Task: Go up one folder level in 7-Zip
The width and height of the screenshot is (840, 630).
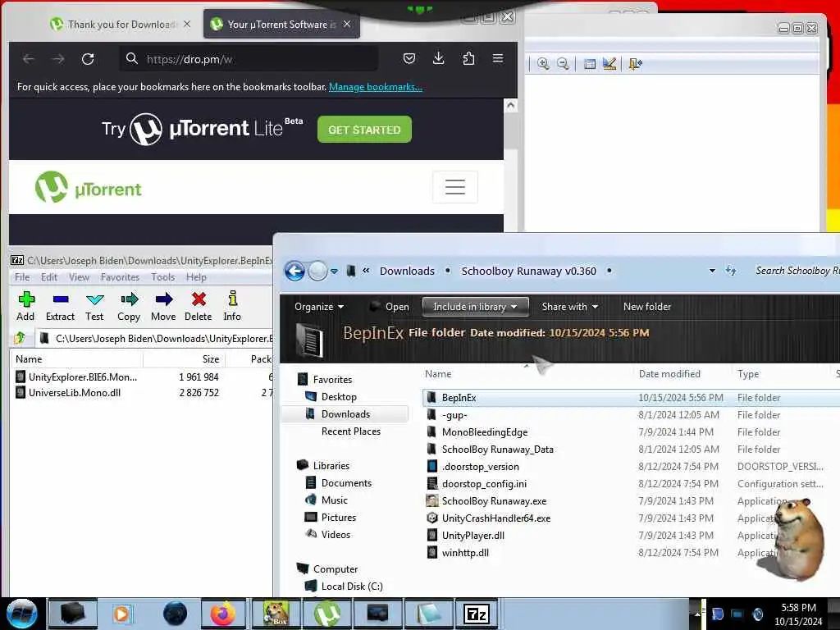Action: click(20, 338)
